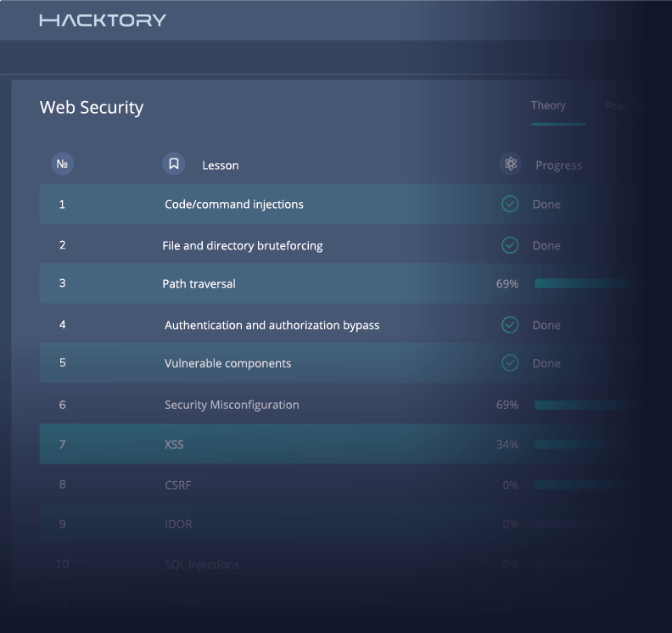Click the Done checkmark for File and directory bruteforcing
The width and height of the screenshot is (672, 633).
[x=510, y=245]
